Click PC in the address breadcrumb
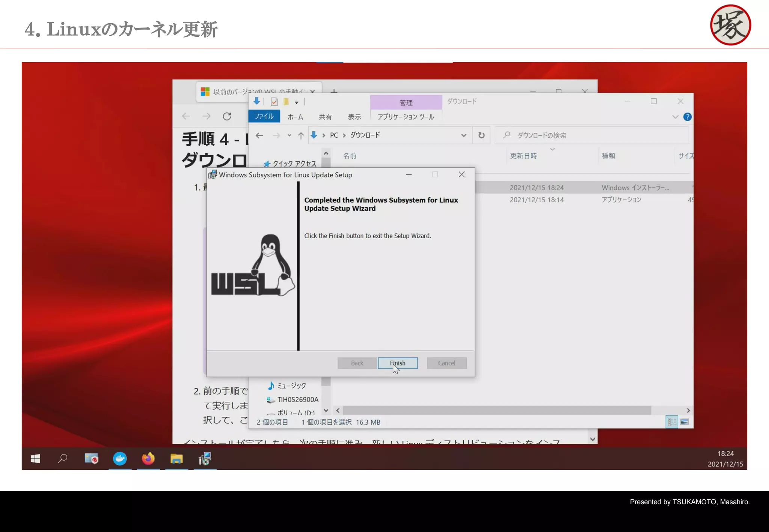 (334, 135)
